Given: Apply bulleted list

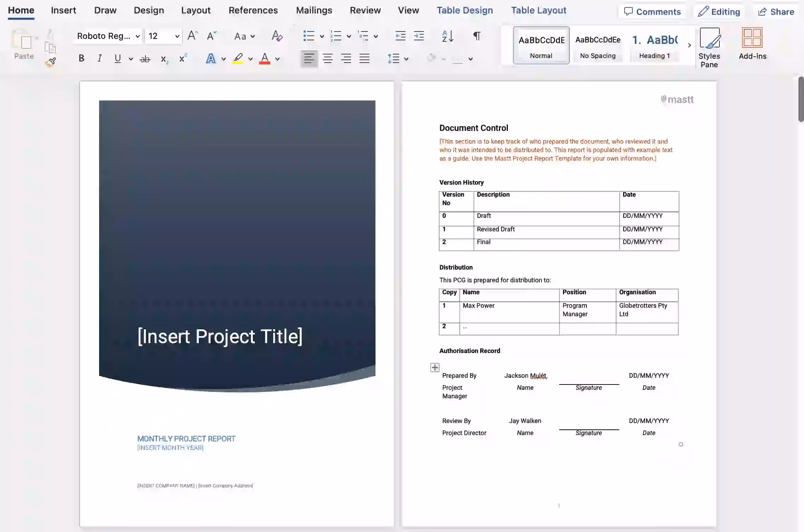Looking at the screenshot, I should pos(309,36).
